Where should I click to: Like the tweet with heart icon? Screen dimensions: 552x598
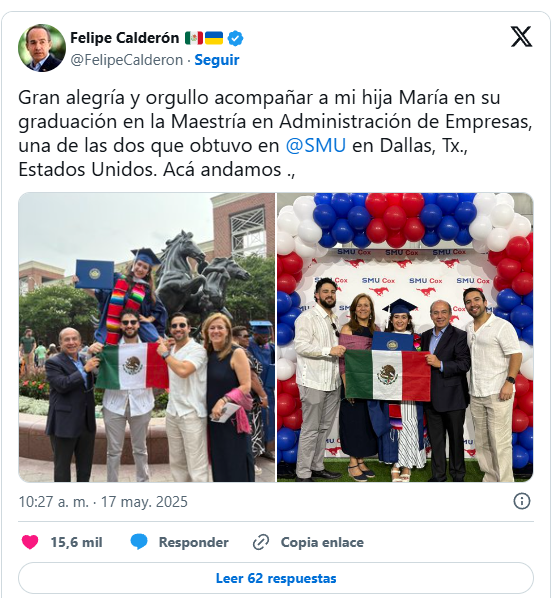30,542
